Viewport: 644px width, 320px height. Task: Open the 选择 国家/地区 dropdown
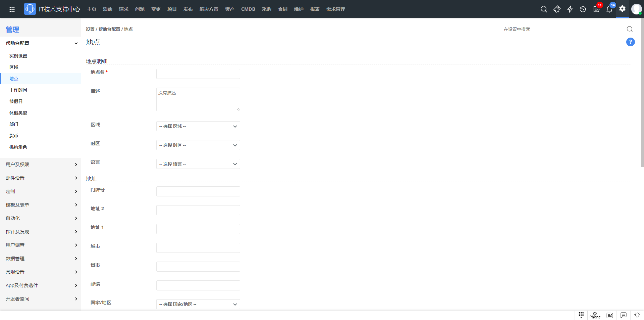tap(198, 304)
